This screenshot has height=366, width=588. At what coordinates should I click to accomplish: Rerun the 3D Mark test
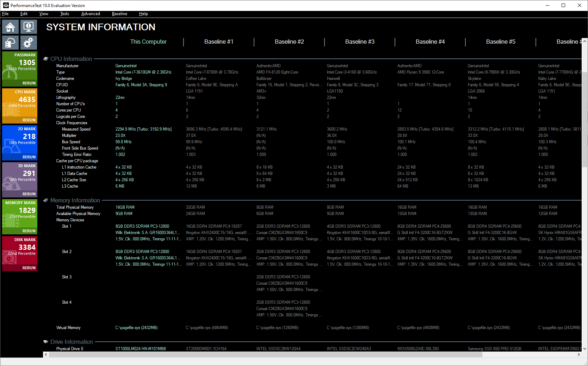[29, 194]
